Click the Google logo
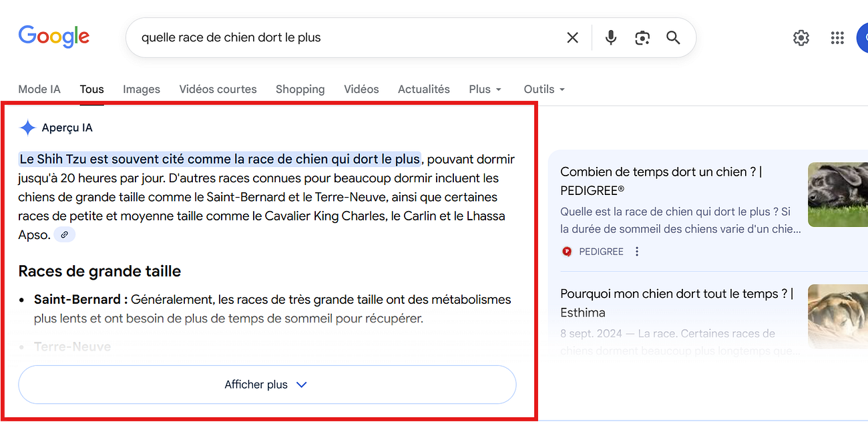This screenshot has height=434, width=868. 54,37
